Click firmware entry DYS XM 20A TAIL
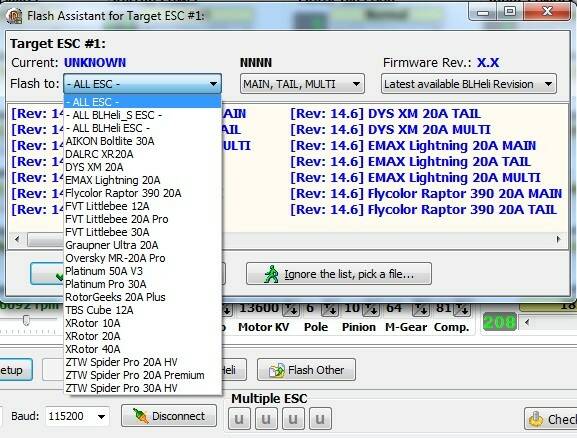The height and width of the screenshot is (438, 577). (385, 114)
